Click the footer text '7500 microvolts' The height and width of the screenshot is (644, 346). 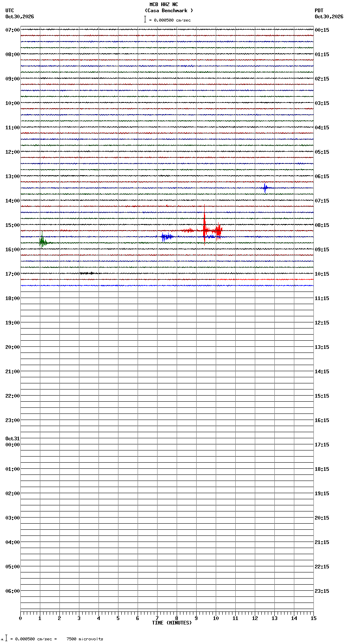(85, 639)
